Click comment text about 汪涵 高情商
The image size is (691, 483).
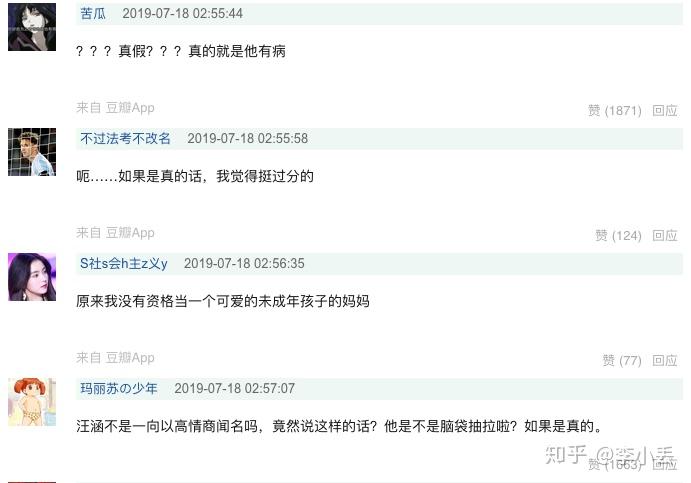click(339, 426)
